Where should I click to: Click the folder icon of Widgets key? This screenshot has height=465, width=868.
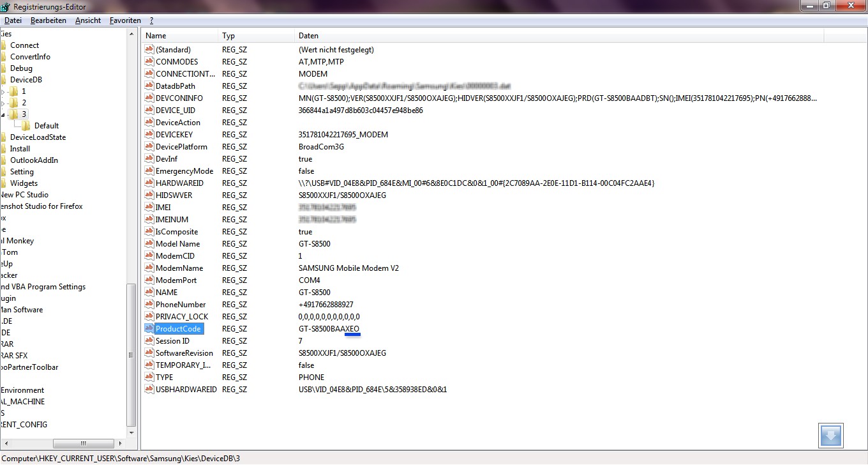point(3,183)
